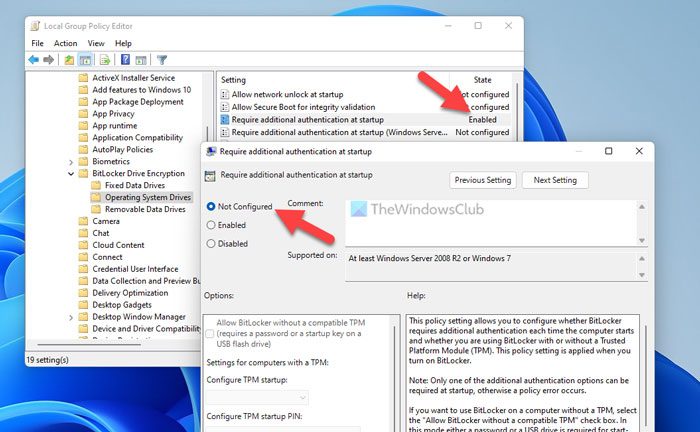The width and height of the screenshot is (700, 432).
Task: Click the ActiveX Installer Service folder icon
Action: click(x=83, y=78)
